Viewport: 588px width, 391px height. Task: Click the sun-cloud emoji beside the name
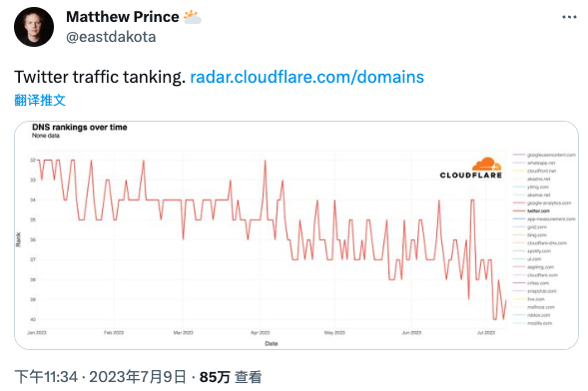pyautogui.click(x=193, y=17)
